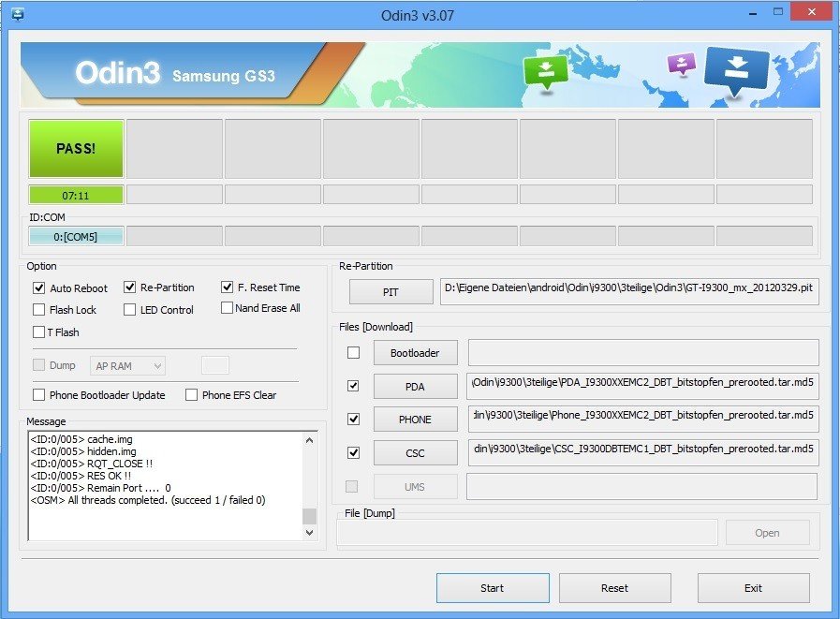The image size is (840, 619).
Task: Click the Start button
Action: click(493, 588)
